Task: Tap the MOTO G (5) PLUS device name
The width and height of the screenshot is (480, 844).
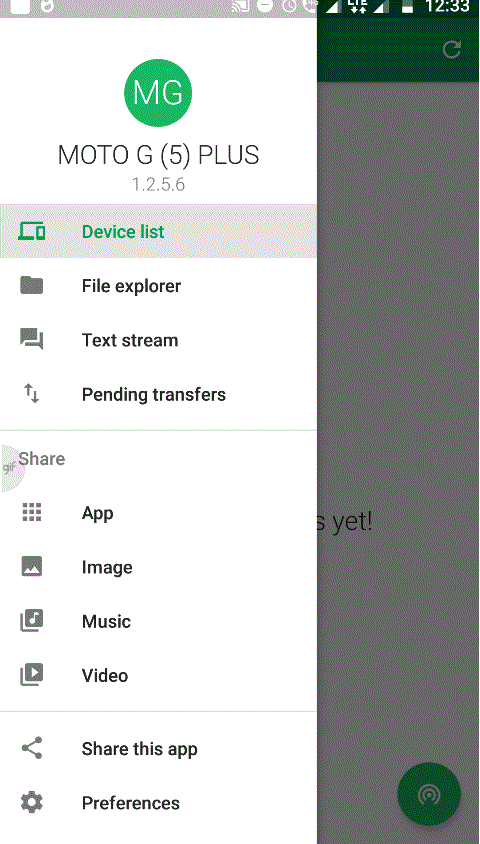Action: click(158, 156)
